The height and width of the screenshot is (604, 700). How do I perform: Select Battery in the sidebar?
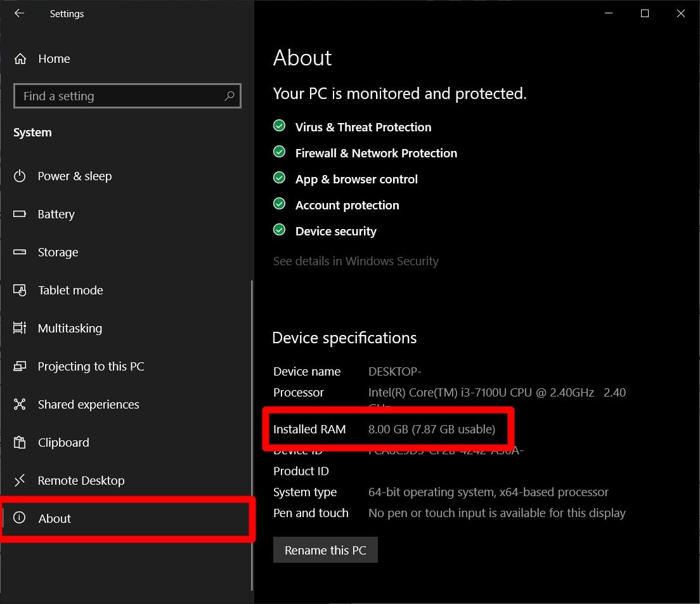tap(127, 214)
